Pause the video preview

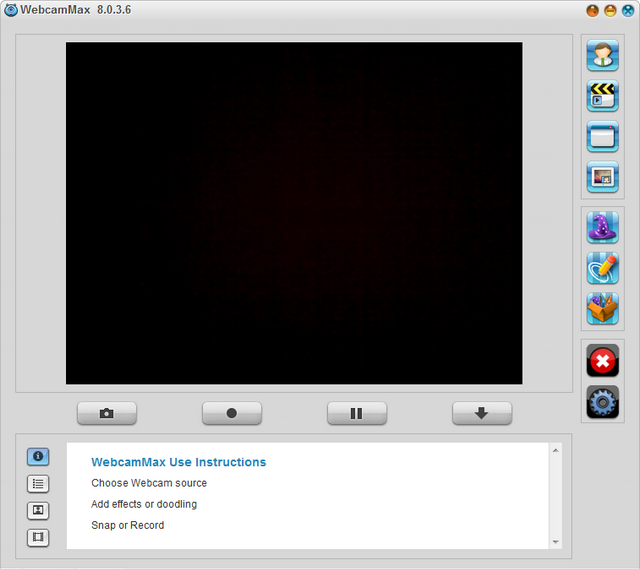(x=357, y=413)
